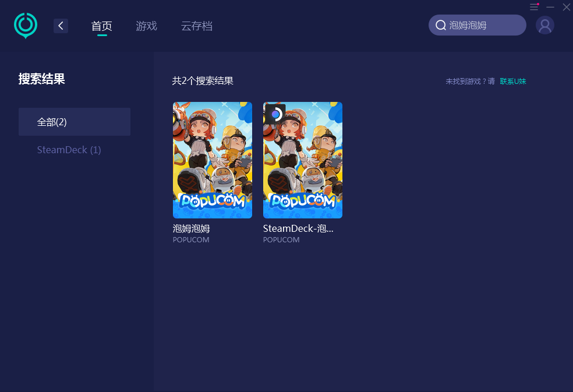Switch to the 游戏 tab
Screen dimensions: 573x392
click(x=147, y=26)
